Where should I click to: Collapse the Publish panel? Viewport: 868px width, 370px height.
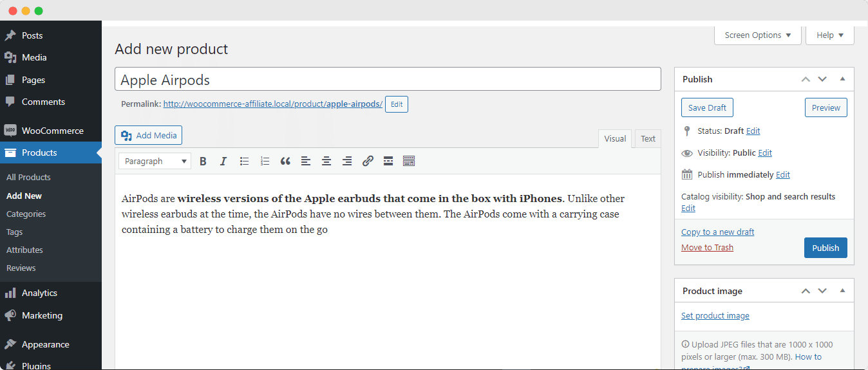(842, 79)
